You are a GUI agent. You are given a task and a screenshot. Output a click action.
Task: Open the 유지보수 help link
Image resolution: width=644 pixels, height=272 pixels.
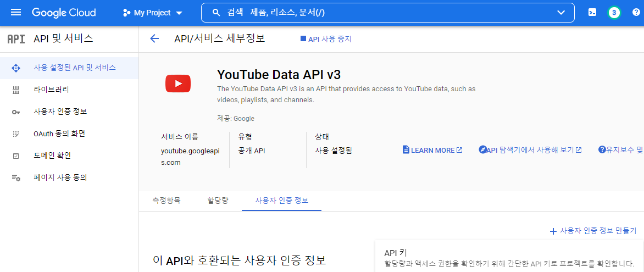pos(621,150)
